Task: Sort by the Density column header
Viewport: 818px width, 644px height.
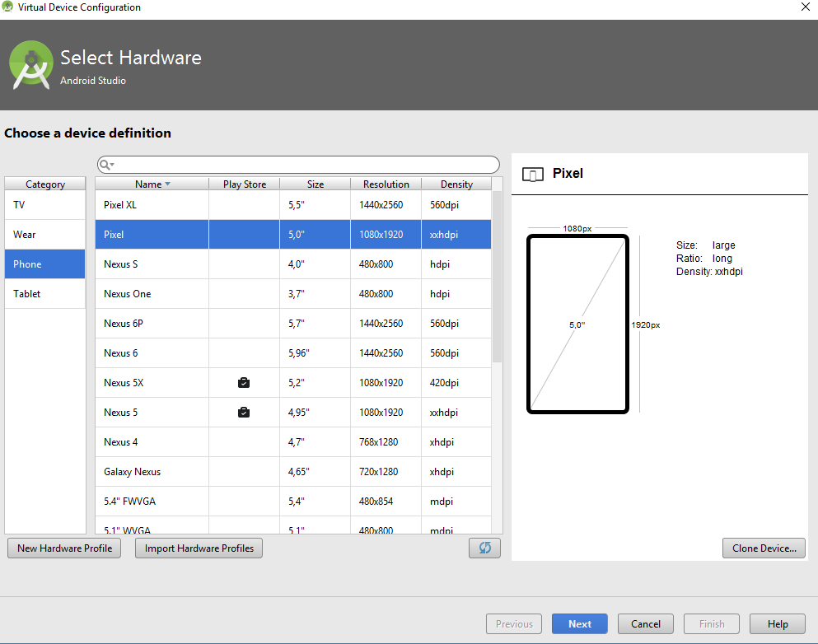Action: tap(456, 184)
